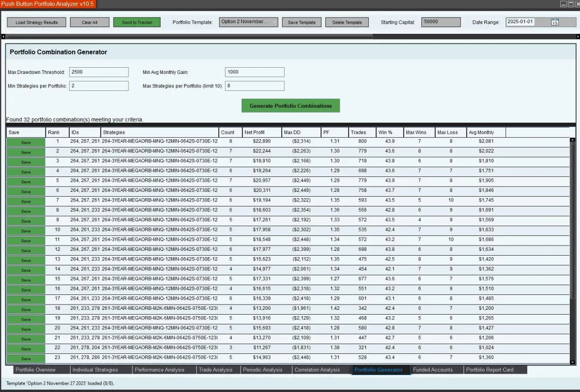580x392 pixels.
Task: Open Portfolio Report Card tab
Action: pos(489,370)
